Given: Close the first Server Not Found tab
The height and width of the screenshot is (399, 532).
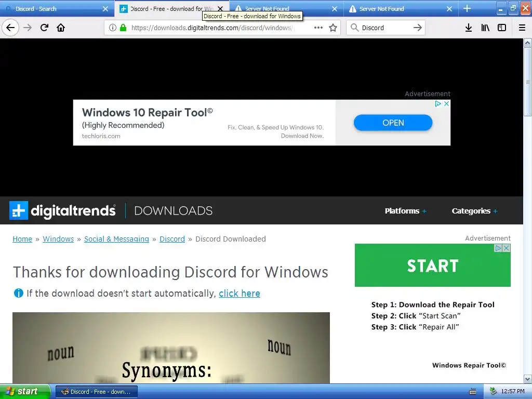Looking at the screenshot, I should [335, 9].
